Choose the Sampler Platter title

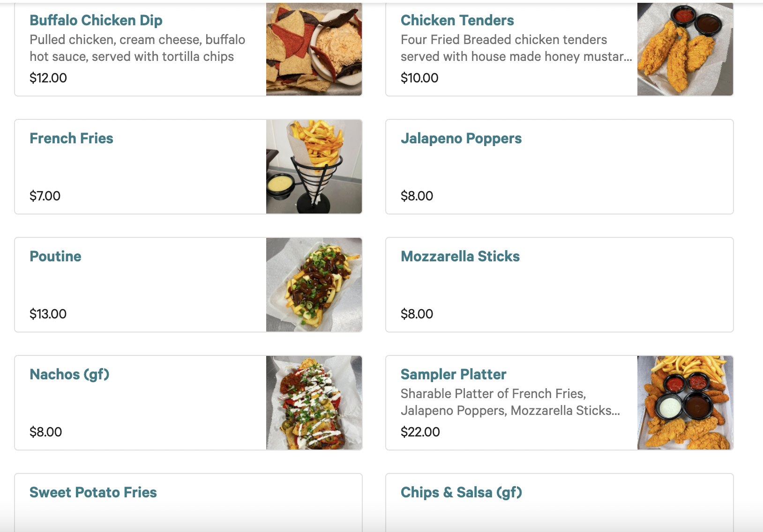453,375
